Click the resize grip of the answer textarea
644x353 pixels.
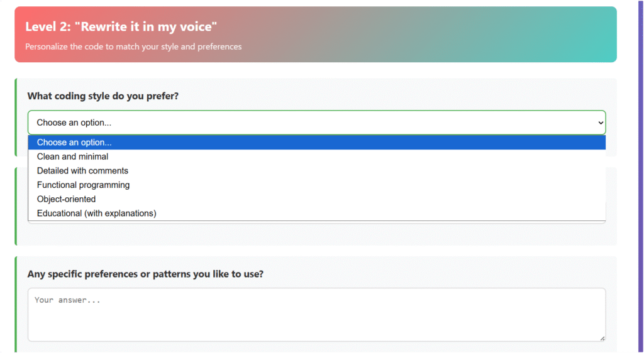click(x=602, y=338)
